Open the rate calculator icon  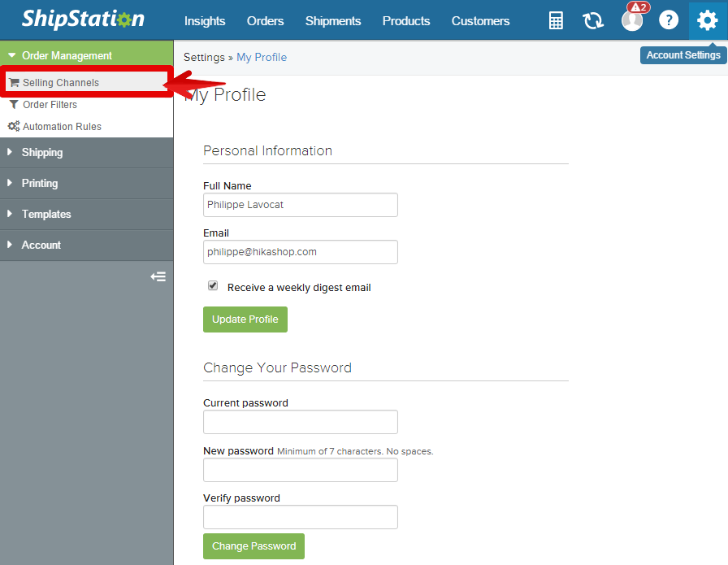(x=556, y=20)
